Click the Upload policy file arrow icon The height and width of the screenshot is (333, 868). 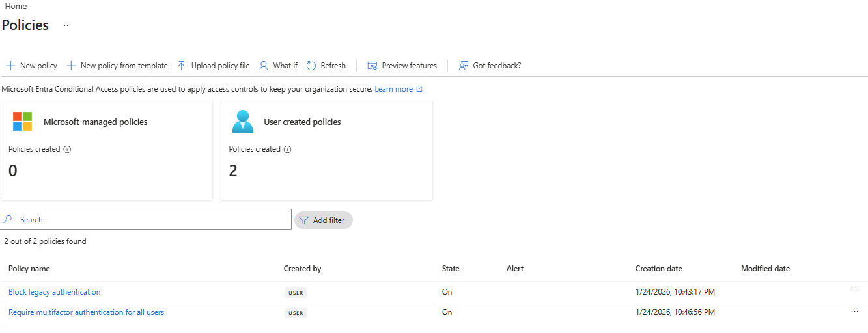coord(182,66)
